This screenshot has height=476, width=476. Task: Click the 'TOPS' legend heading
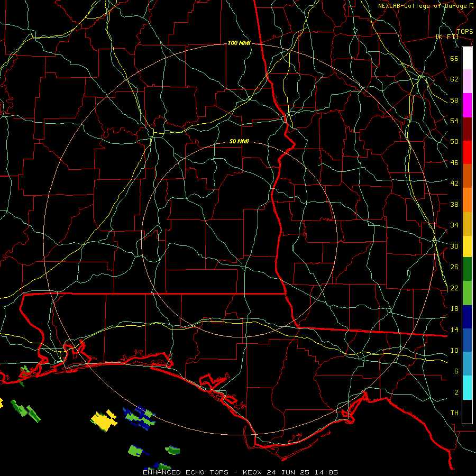point(465,32)
